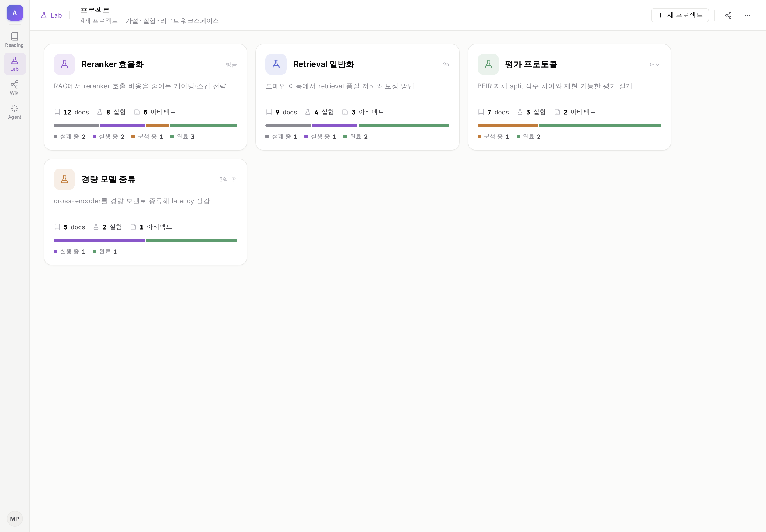Click the Retrieval 일반화 blue flask icon

[x=276, y=64]
